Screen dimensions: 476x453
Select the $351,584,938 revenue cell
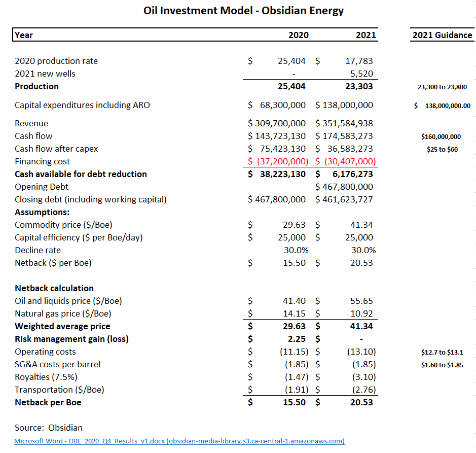(344, 123)
